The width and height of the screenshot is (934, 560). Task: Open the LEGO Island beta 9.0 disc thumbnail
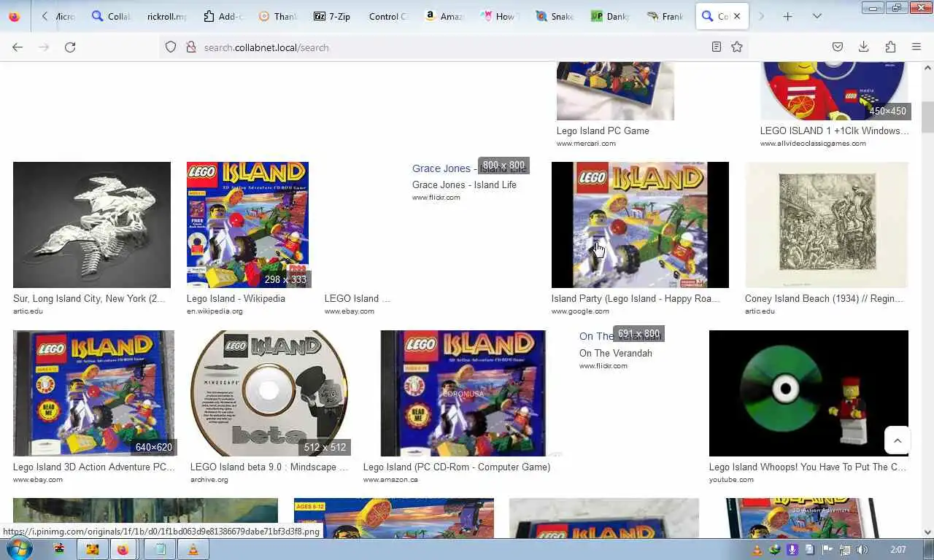(x=269, y=393)
